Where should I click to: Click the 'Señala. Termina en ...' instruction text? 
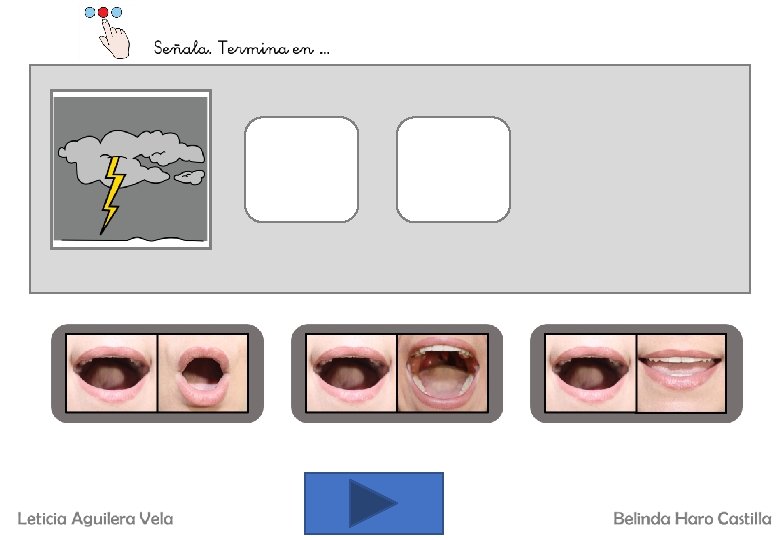pyautogui.click(x=242, y=48)
